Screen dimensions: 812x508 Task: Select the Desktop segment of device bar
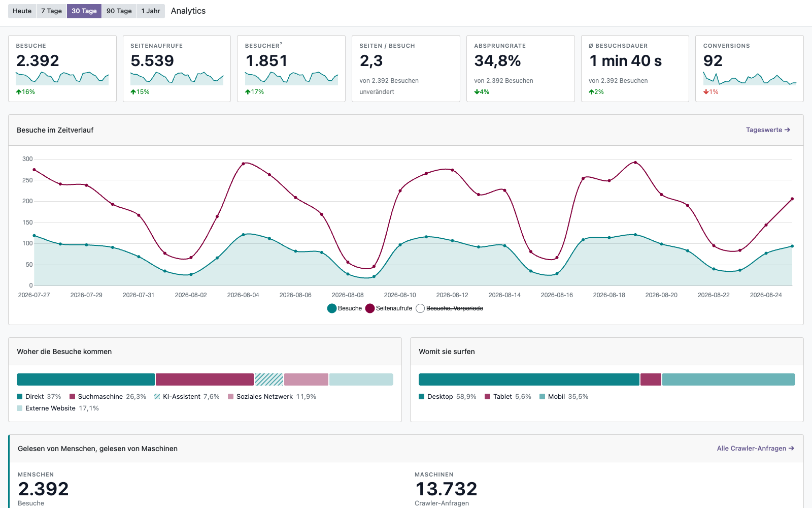(x=529, y=379)
